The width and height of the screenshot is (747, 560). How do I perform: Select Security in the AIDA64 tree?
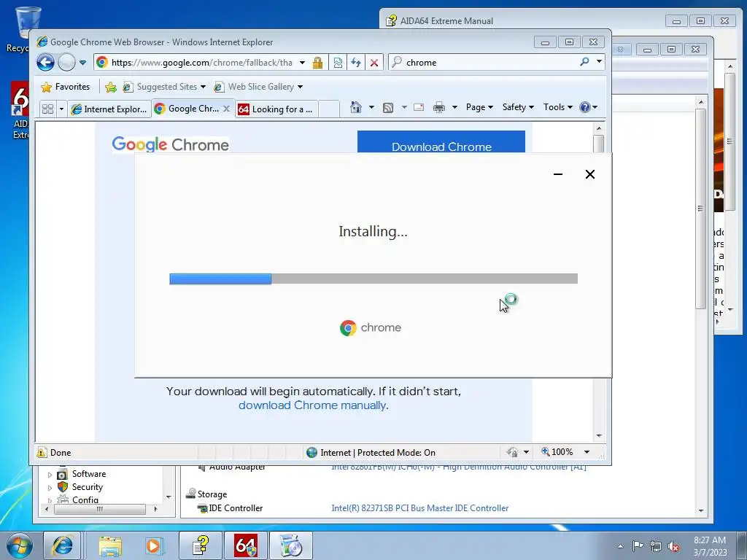click(x=88, y=487)
